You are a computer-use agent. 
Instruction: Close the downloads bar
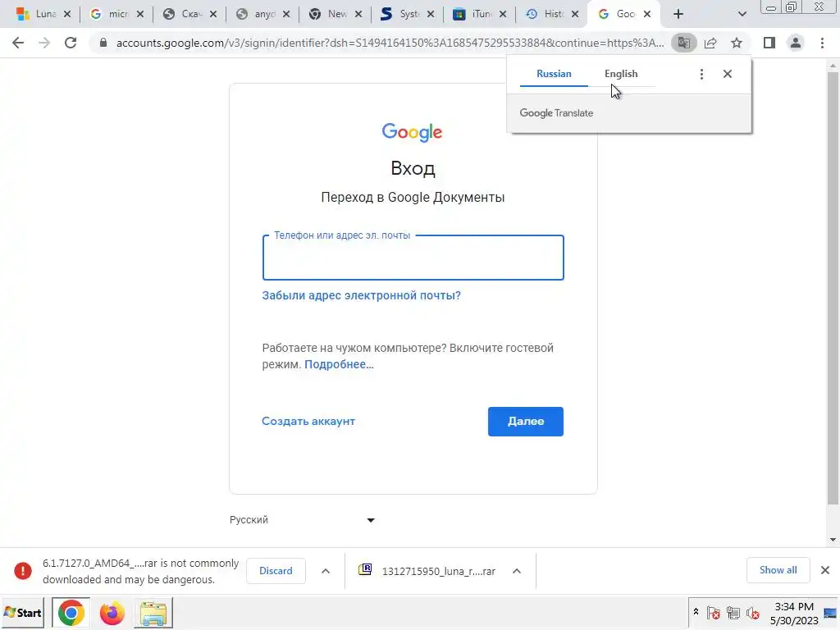[825, 570]
